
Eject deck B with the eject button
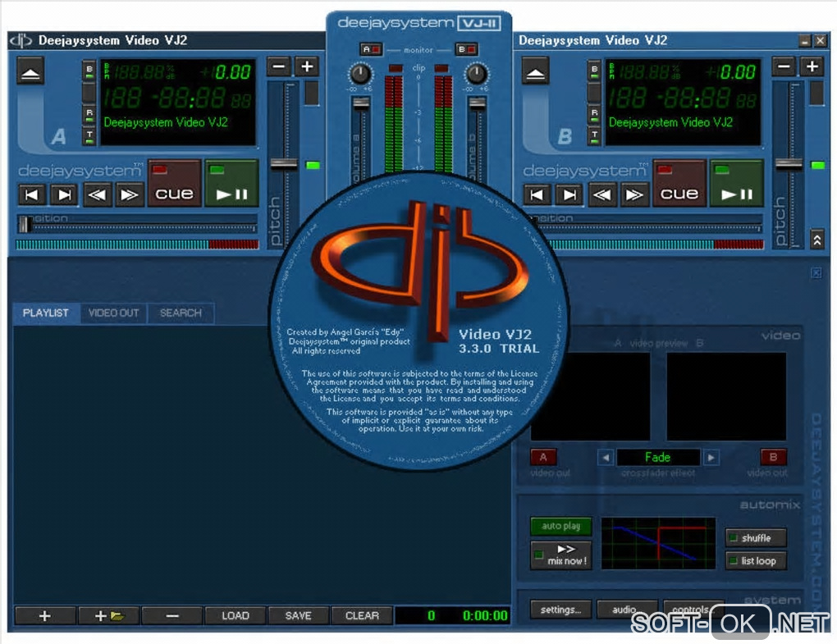[x=535, y=71]
